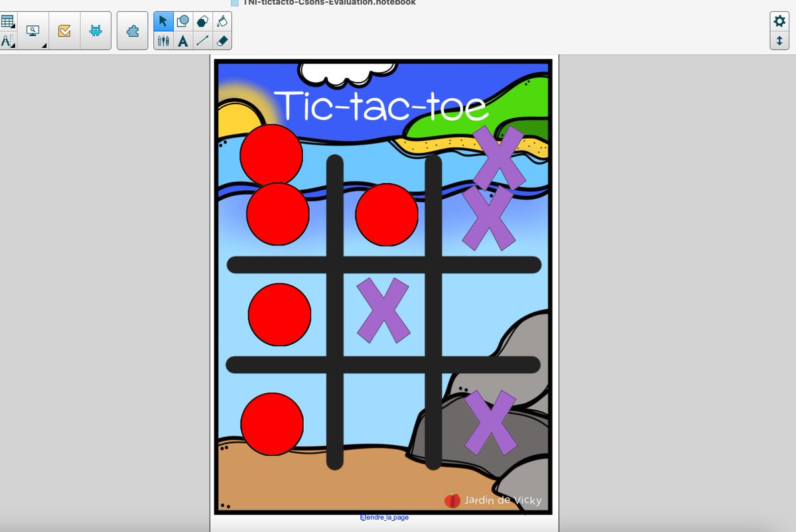Select the red circle in middle-left grid cell
Image resolution: width=796 pixels, height=532 pixels.
point(279,314)
